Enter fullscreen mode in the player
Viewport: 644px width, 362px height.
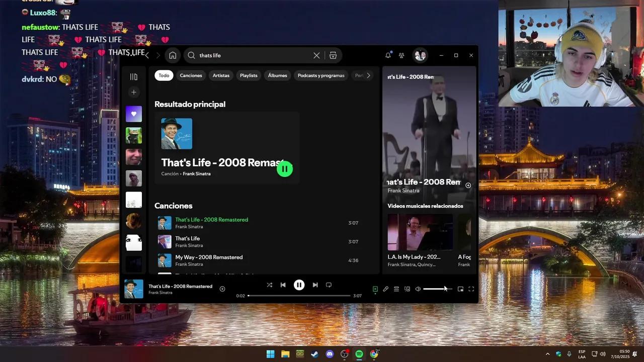[471, 289]
